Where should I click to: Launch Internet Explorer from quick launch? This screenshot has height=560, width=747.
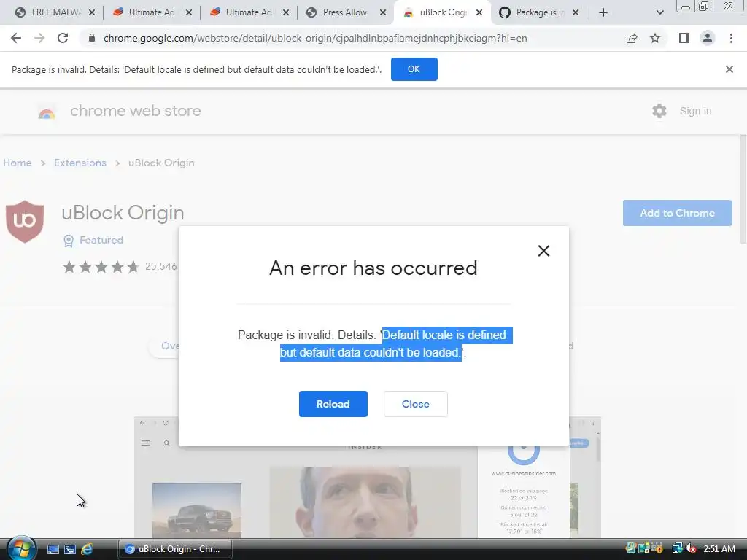[x=87, y=549]
